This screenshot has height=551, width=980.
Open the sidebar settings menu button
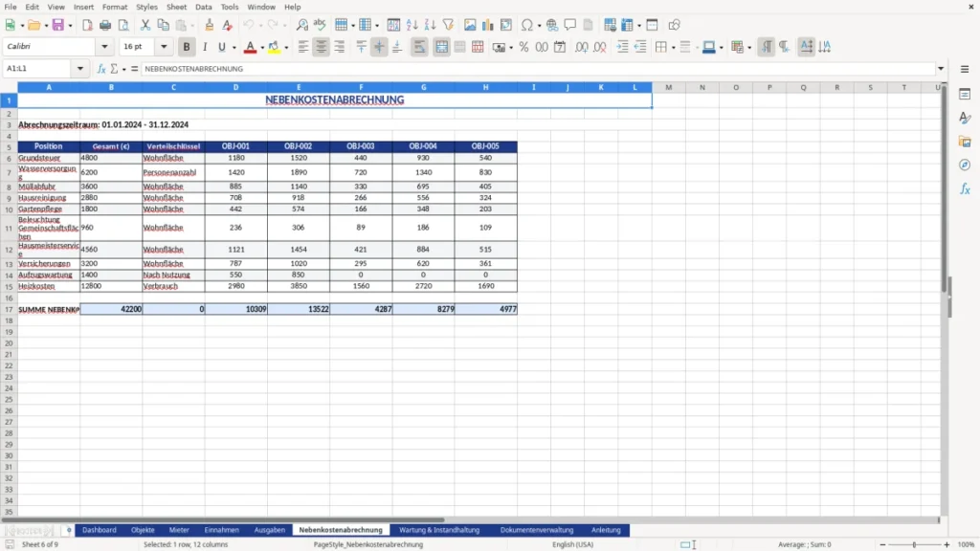click(965, 69)
